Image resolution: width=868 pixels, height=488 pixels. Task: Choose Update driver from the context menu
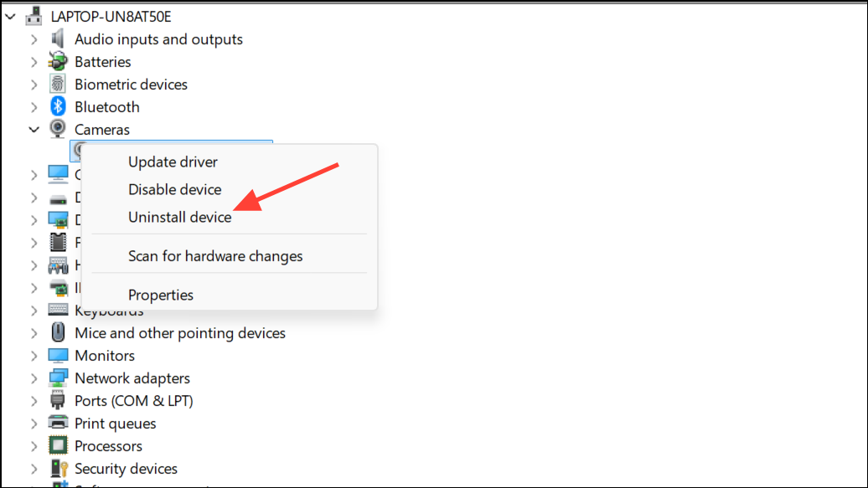point(173,162)
